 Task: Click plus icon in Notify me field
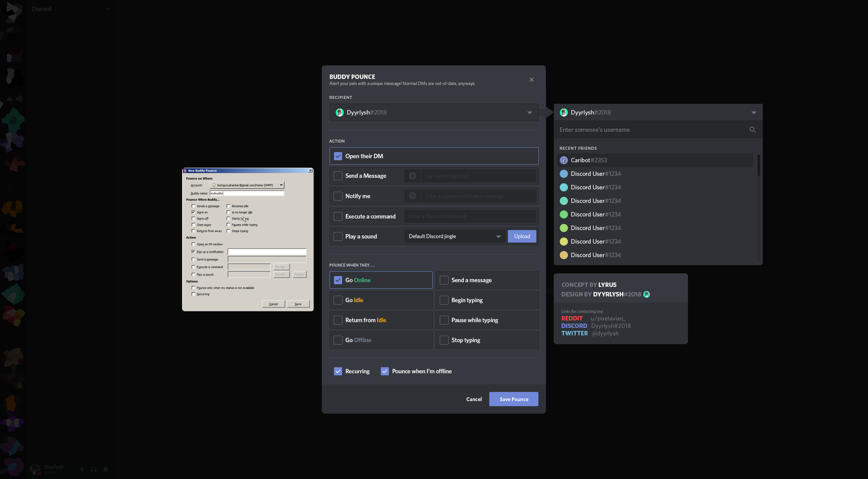coord(413,196)
